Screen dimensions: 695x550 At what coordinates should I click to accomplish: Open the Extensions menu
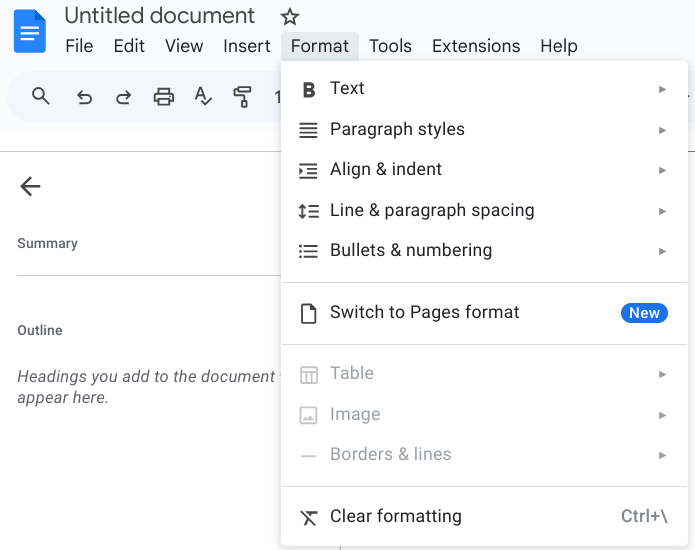[x=476, y=46]
